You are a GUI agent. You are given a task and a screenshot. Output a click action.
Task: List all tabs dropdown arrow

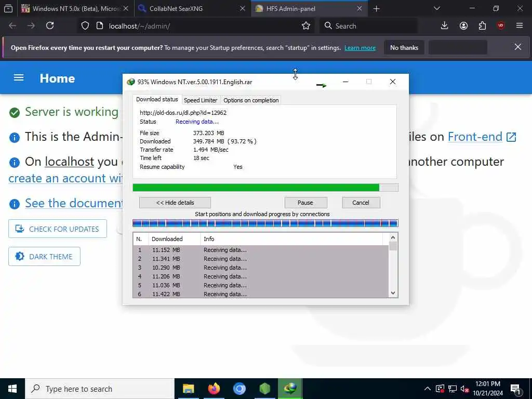(x=436, y=8)
